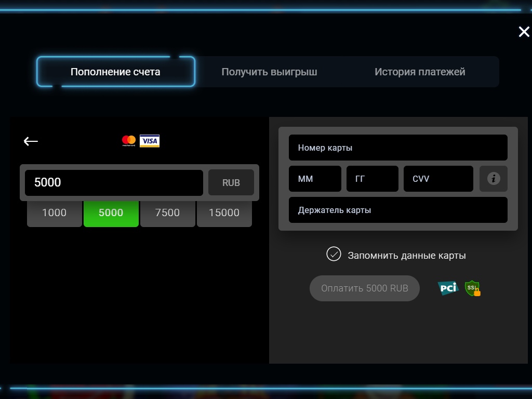532x399 pixels.
Task: Open the Получить выигрыш tab
Action: point(269,72)
